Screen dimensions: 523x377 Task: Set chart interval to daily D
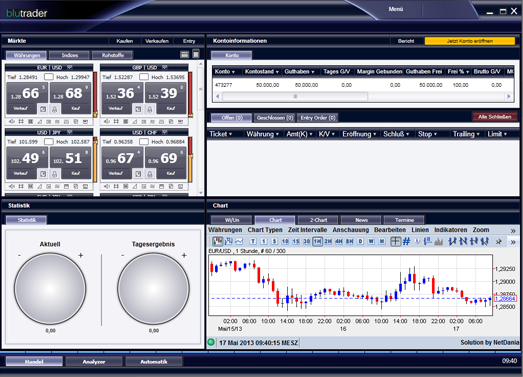[360, 241]
